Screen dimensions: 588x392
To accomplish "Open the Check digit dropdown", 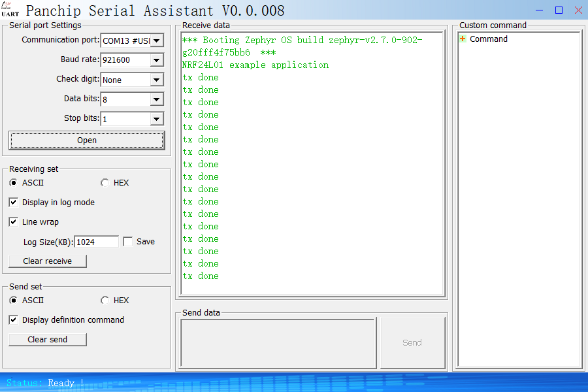I will pos(157,80).
